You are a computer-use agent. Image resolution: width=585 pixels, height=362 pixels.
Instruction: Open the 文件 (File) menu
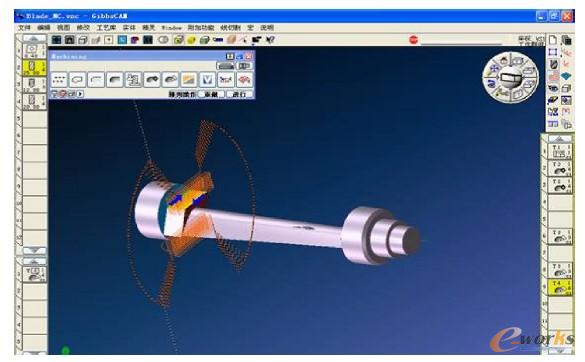pos(25,28)
